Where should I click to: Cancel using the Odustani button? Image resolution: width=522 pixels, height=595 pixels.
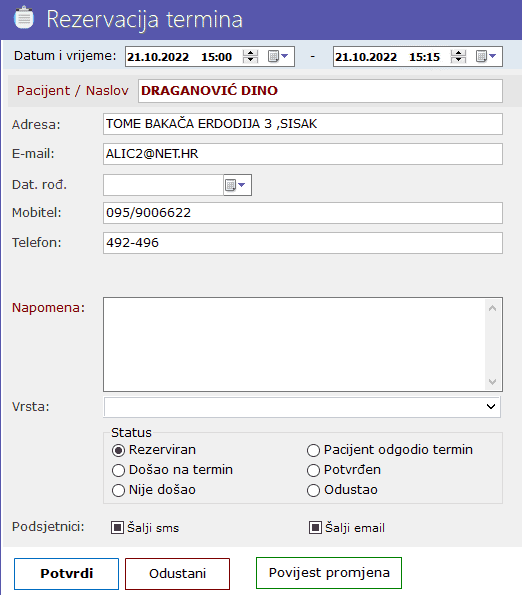click(x=178, y=573)
